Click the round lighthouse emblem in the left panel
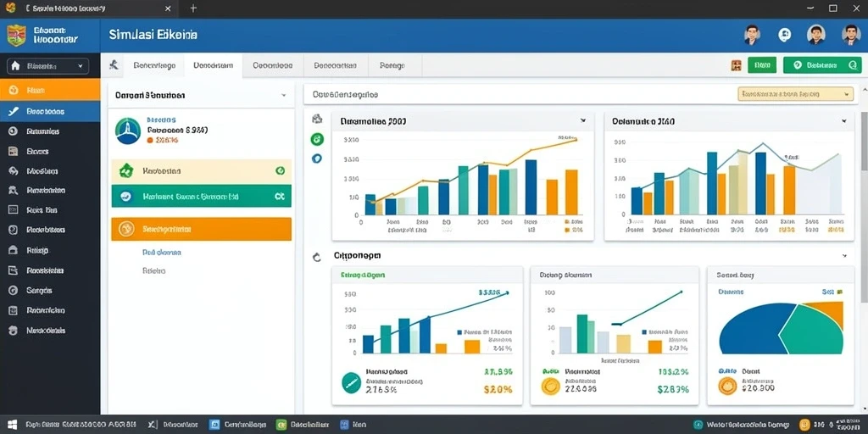The width and height of the screenshot is (868, 434). [x=128, y=131]
